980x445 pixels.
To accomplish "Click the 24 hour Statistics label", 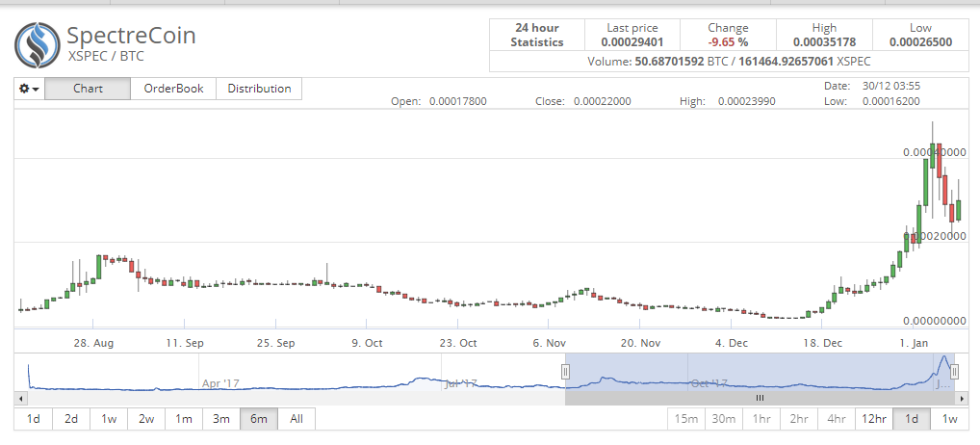I will 537,35.
